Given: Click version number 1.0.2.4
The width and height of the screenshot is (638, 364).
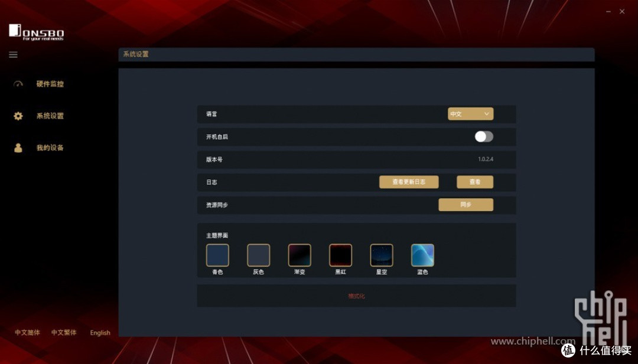Looking at the screenshot, I should (x=486, y=159).
